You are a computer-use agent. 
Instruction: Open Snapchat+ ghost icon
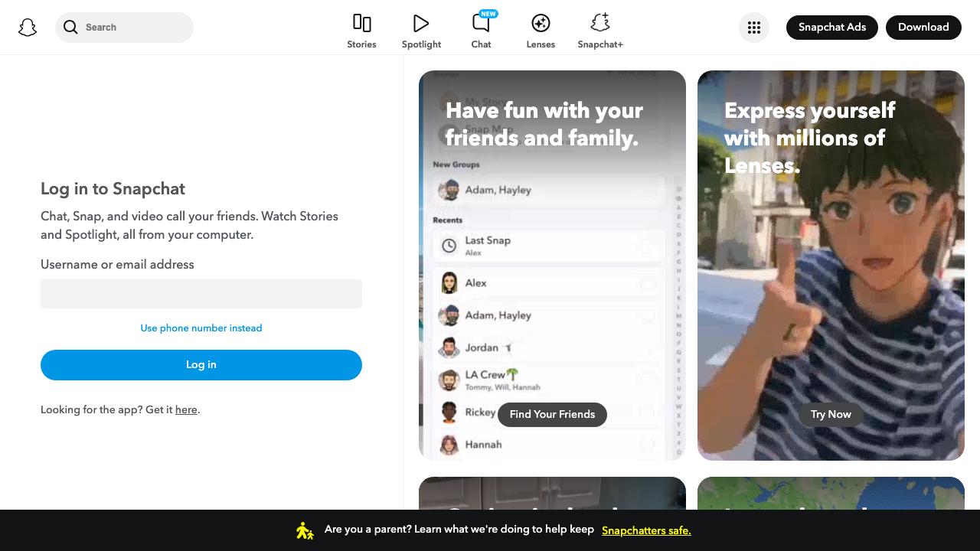tap(600, 23)
